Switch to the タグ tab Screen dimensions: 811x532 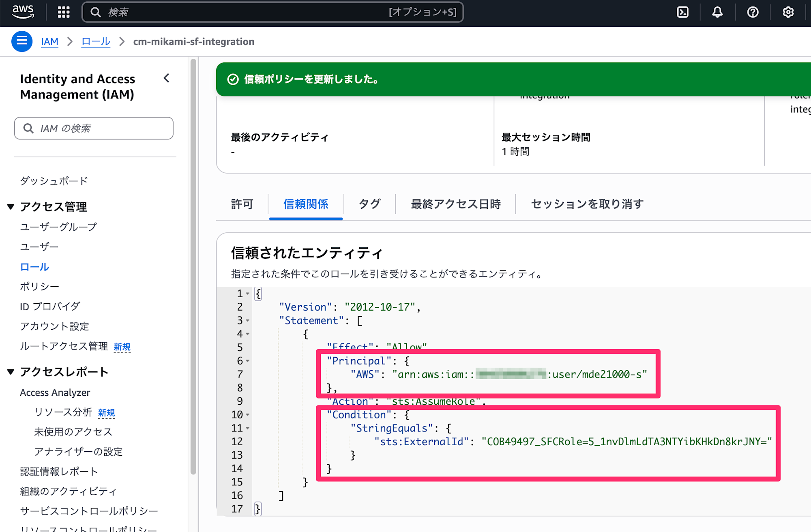point(369,204)
